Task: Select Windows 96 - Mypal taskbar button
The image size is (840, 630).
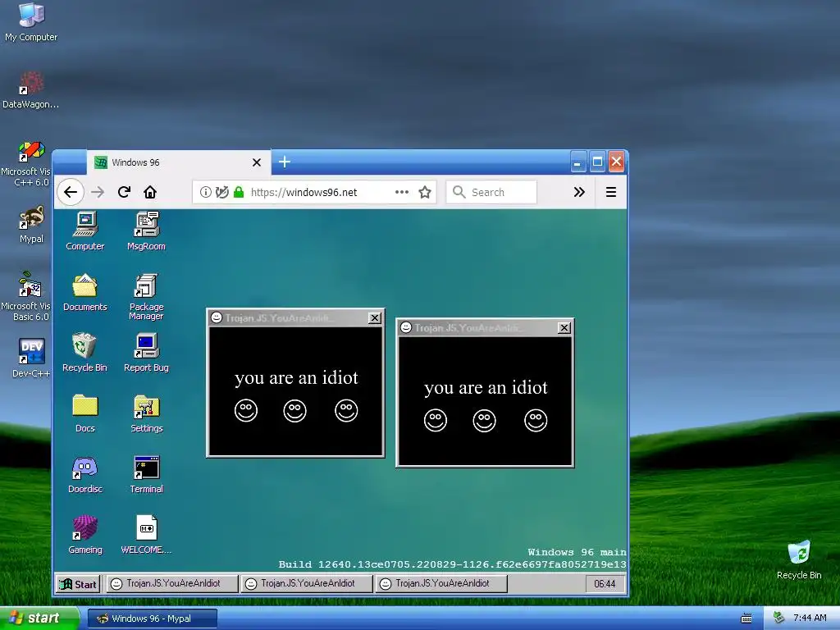Action: click(x=152, y=619)
